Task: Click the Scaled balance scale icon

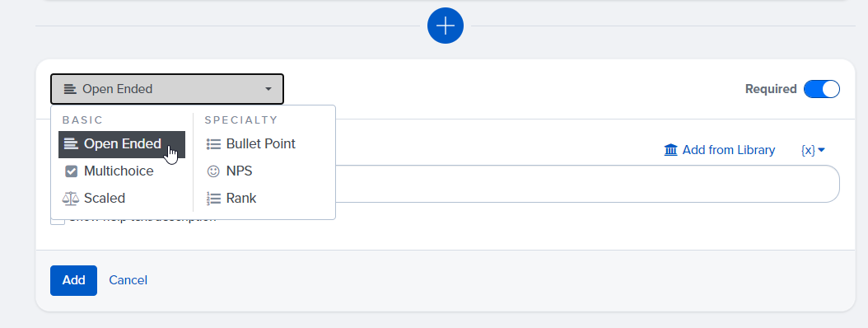Action: 70,199
